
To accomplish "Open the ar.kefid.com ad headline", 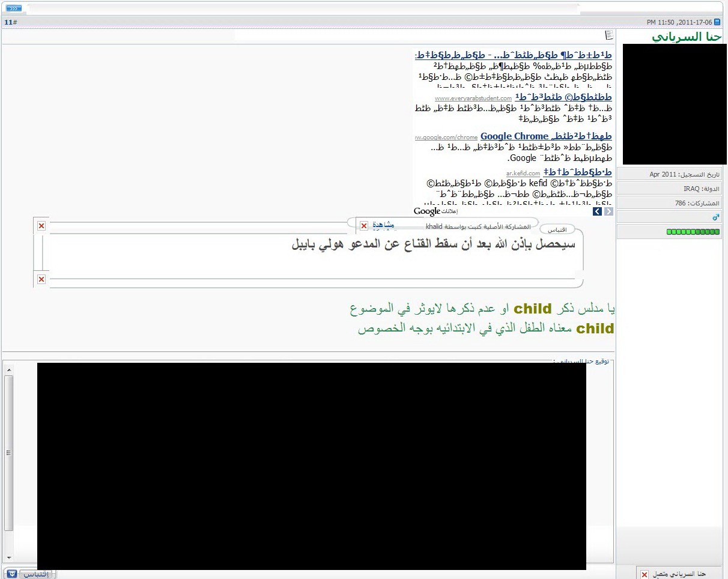I will click(577, 172).
